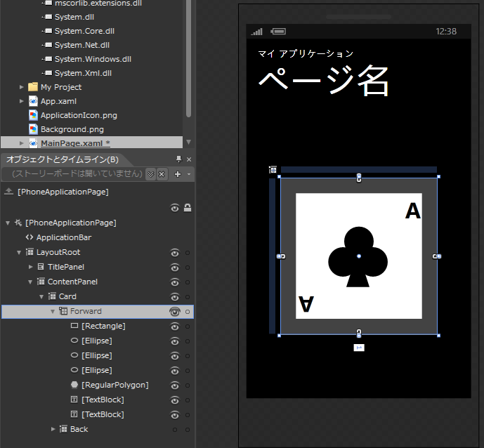This screenshot has height=448, width=484.
Task: Collapse the Card node
Action: (41, 296)
